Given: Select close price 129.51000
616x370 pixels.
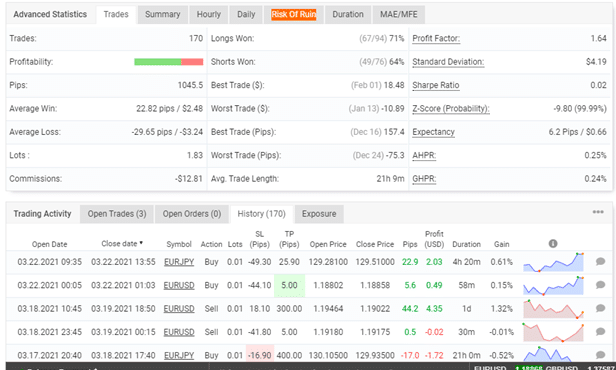Looking at the screenshot, I should click(375, 262).
